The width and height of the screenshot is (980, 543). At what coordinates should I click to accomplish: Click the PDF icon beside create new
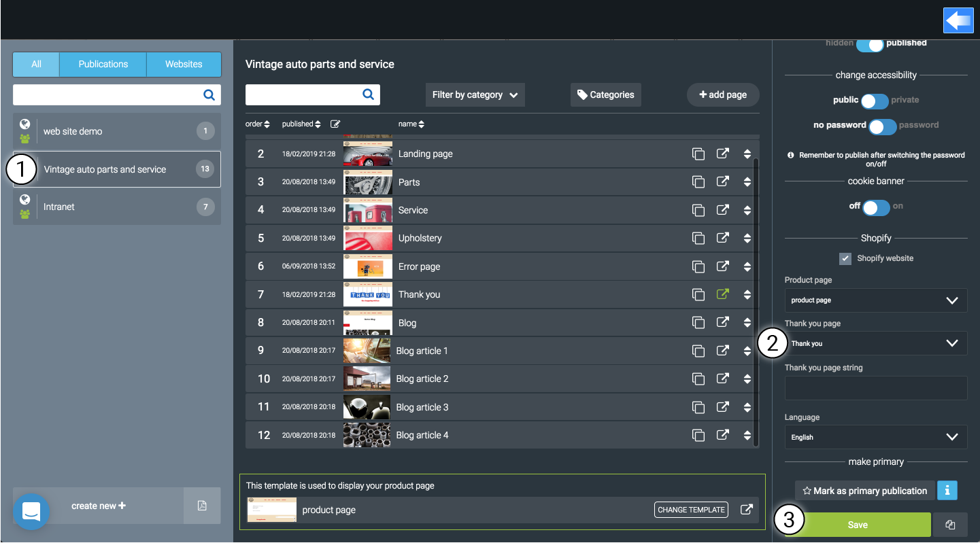point(202,506)
